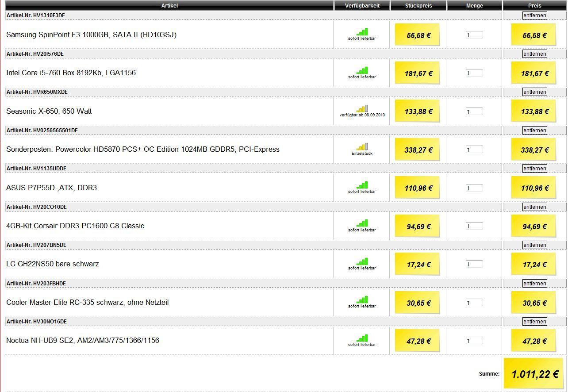This screenshot has height=392, width=568.
Task: Remove article HV30NO16DE with entfernen button
Action: (x=534, y=321)
